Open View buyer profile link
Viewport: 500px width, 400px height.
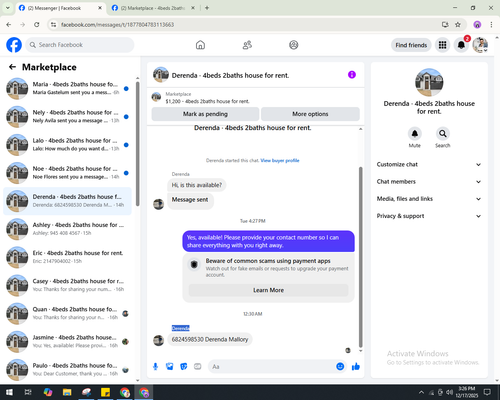pyautogui.click(x=280, y=160)
